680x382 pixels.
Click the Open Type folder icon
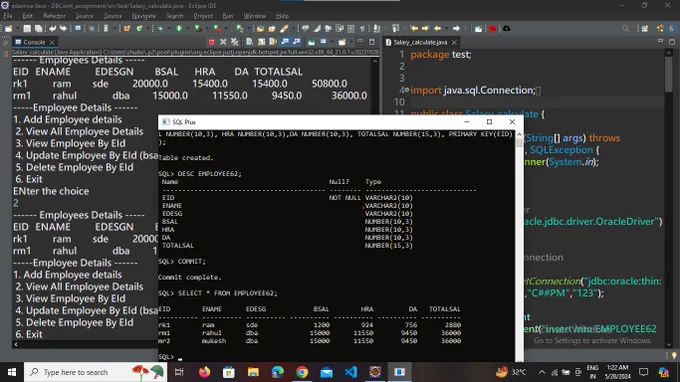pyautogui.click(x=260, y=29)
